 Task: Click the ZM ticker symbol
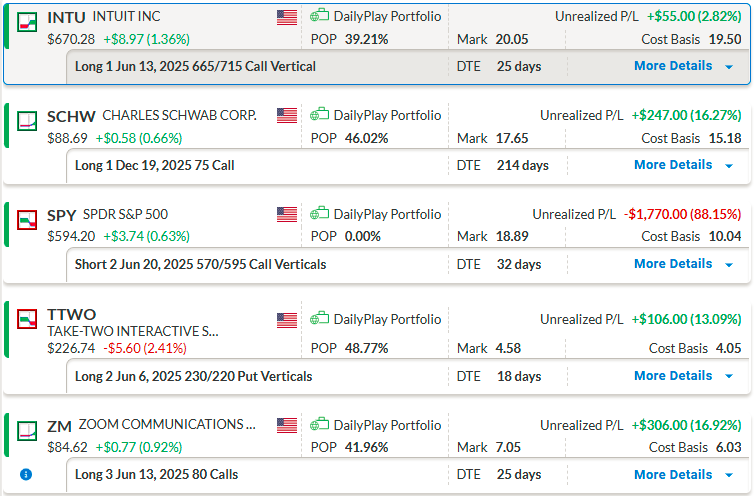tap(59, 426)
